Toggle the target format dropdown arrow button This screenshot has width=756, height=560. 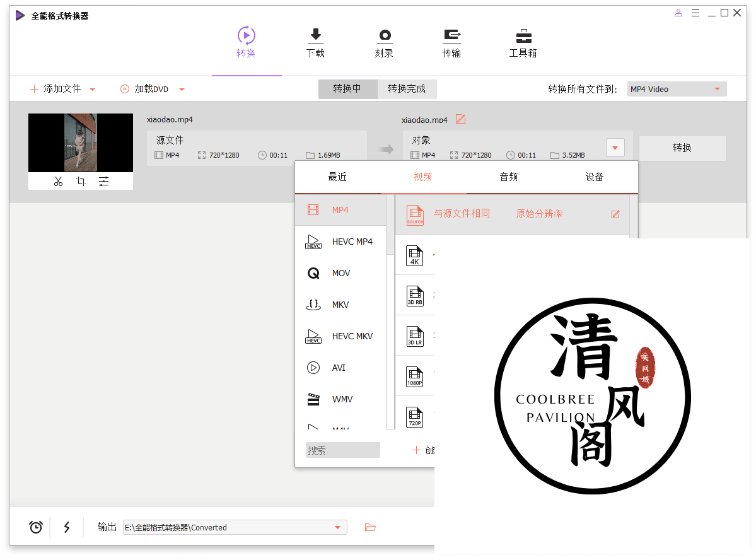[615, 148]
